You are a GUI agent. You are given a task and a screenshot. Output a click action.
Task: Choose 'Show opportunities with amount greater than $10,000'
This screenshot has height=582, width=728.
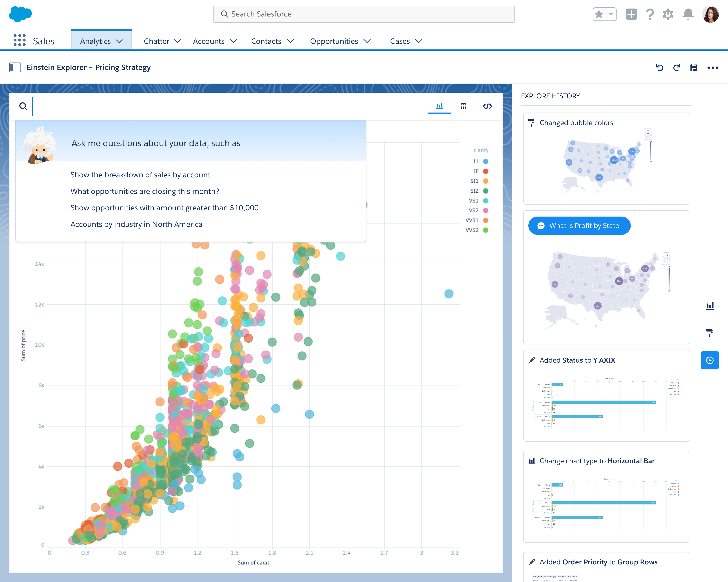pos(164,208)
